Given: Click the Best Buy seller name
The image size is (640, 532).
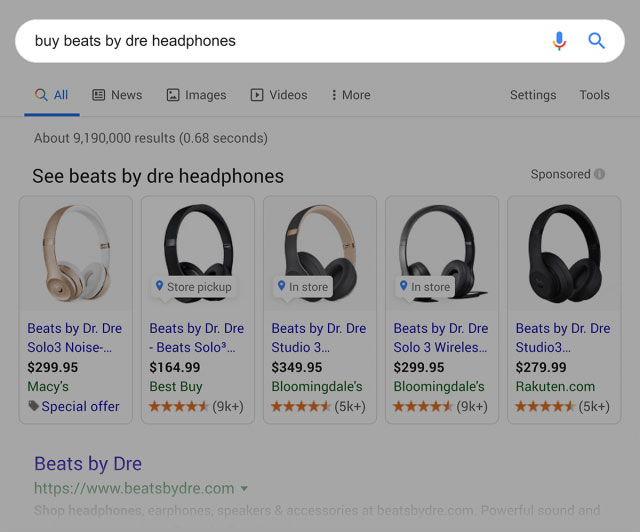Looking at the screenshot, I should (x=176, y=386).
